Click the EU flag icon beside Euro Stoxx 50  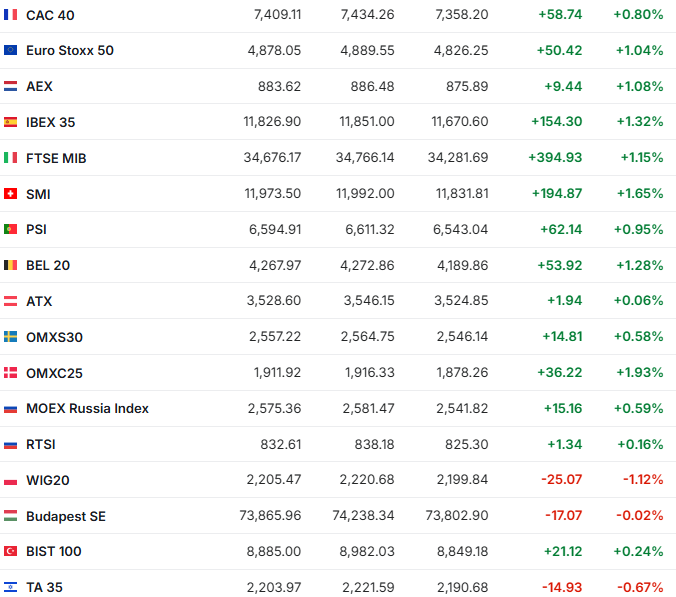tap(11, 50)
